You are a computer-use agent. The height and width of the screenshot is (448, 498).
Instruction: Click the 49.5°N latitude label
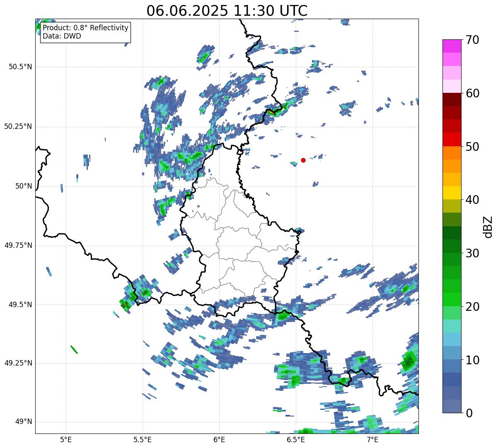click(x=20, y=305)
